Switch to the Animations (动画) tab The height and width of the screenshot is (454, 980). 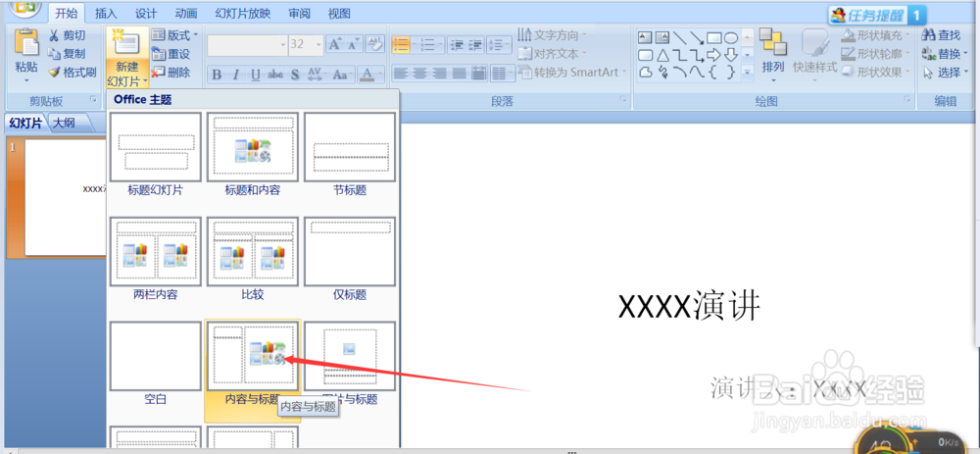tap(186, 13)
